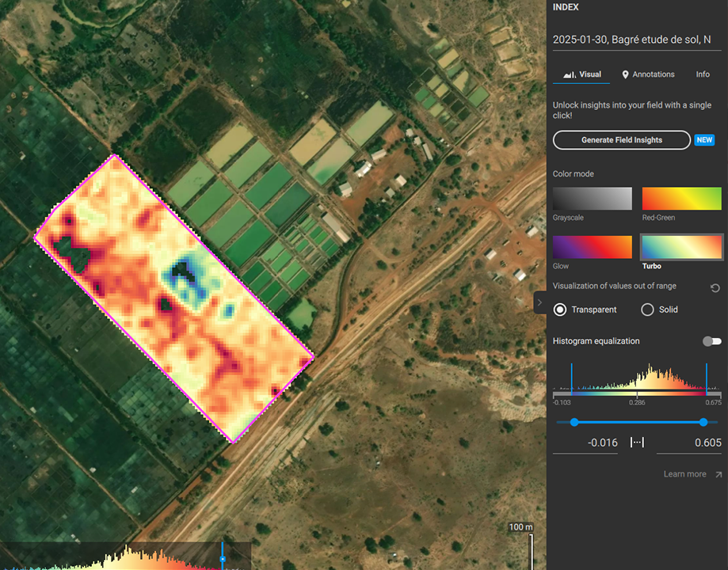
Task: Click the minimum value field showing -0.016
Action: (x=586, y=443)
